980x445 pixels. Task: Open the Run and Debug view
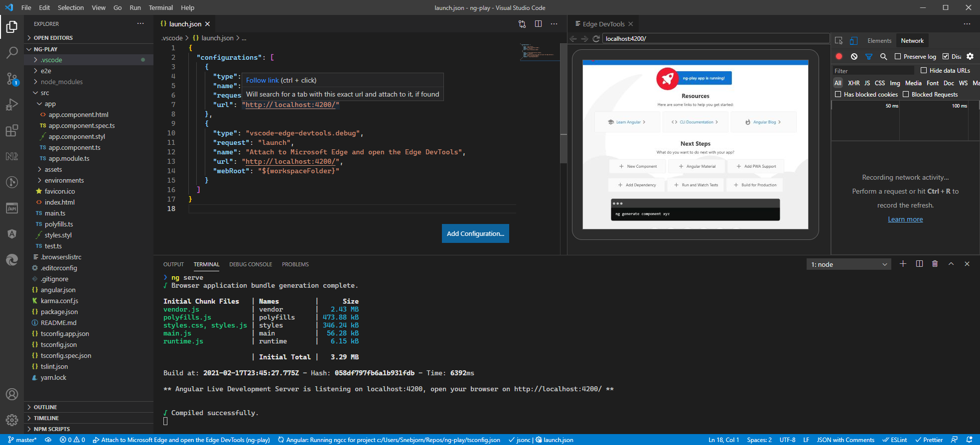click(12, 105)
